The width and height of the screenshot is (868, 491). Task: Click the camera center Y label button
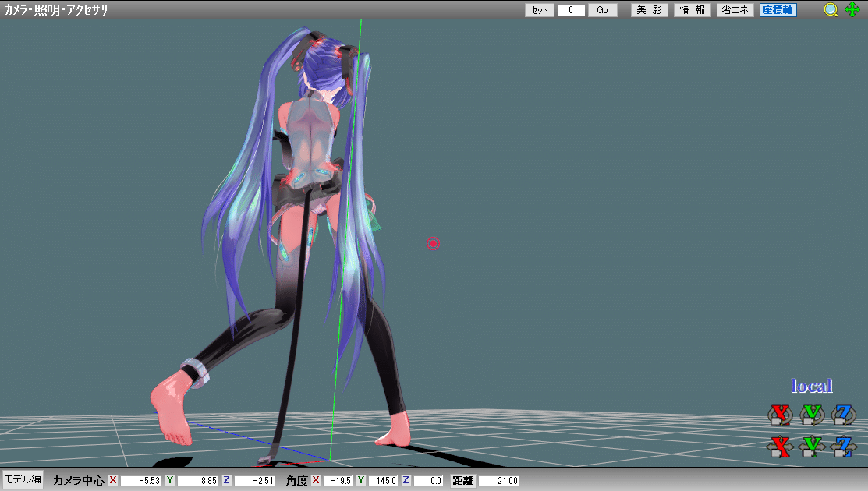(x=170, y=480)
